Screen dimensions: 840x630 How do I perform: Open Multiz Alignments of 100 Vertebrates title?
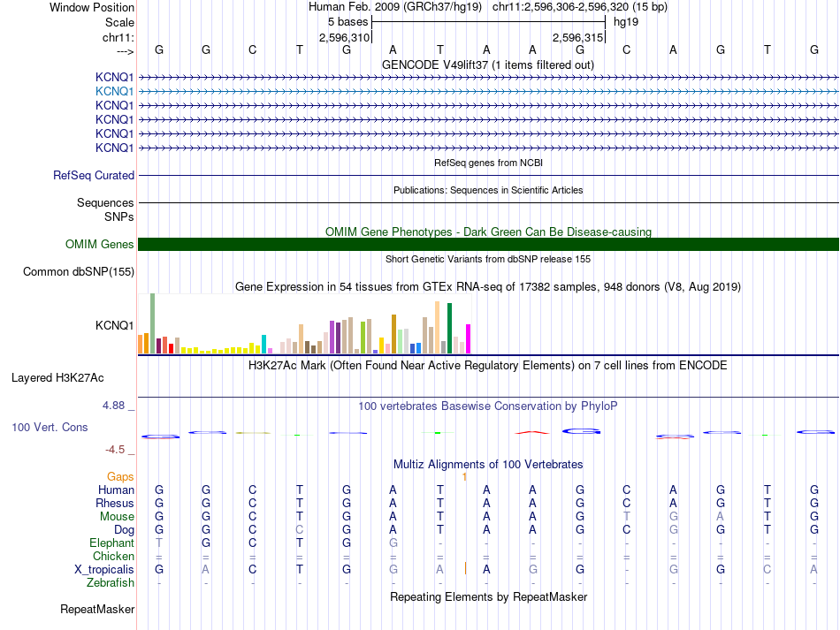(487, 464)
